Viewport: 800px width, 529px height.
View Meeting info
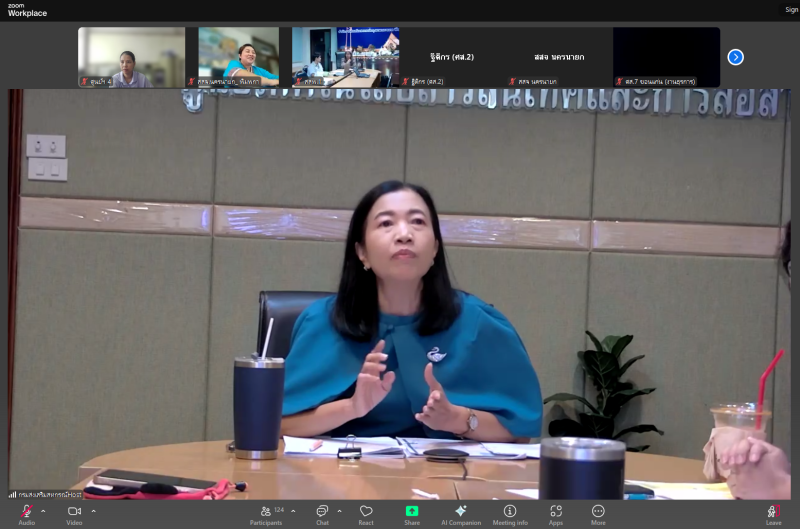coord(510,512)
